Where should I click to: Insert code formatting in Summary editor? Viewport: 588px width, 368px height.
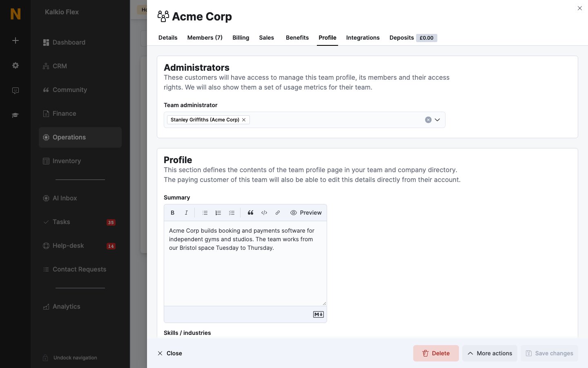(264, 213)
